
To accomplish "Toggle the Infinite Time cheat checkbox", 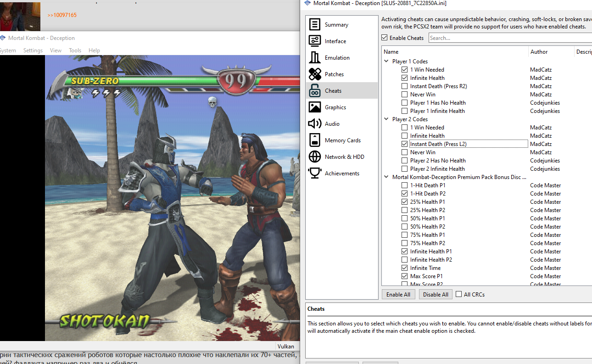I will [x=404, y=268].
